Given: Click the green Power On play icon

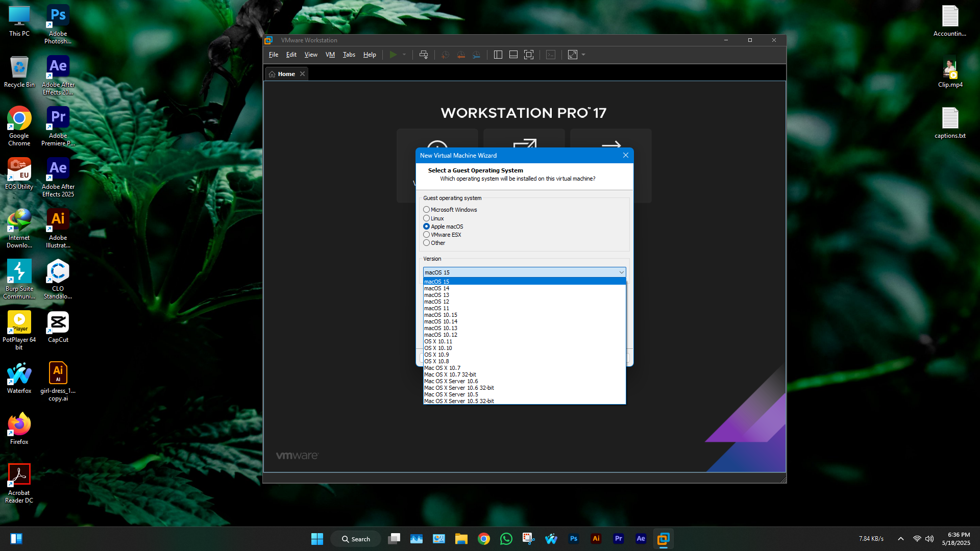Looking at the screenshot, I should 393,55.
